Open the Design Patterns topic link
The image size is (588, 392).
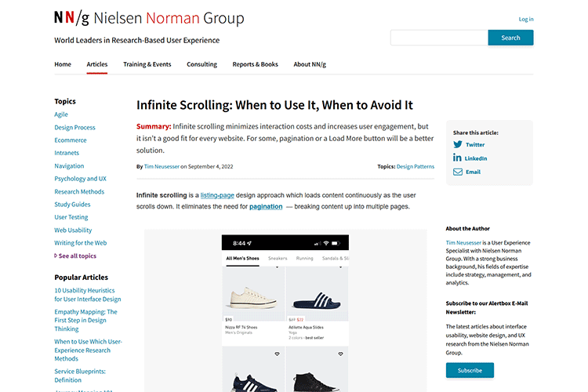click(415, 166)
